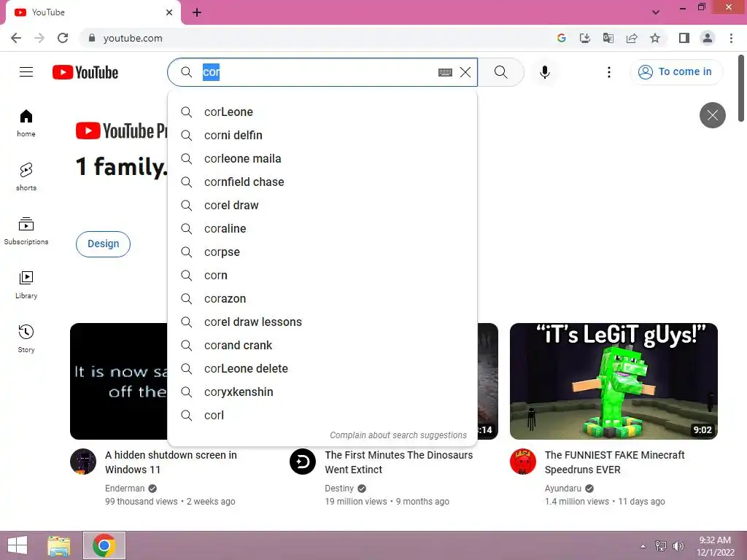
Task: Open 'The First Minutes The Dinosaurs Went Extinct' title
Action: coord(399,462)
